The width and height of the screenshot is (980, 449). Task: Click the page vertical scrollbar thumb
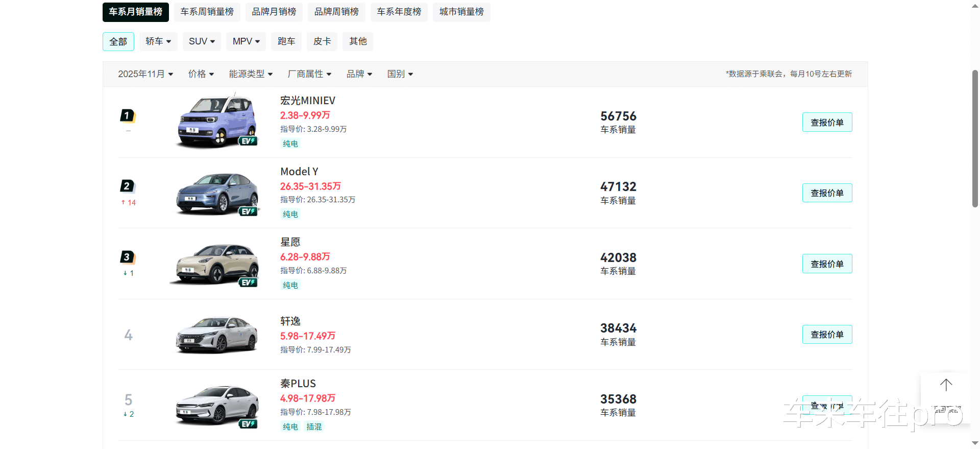[975, 138]
